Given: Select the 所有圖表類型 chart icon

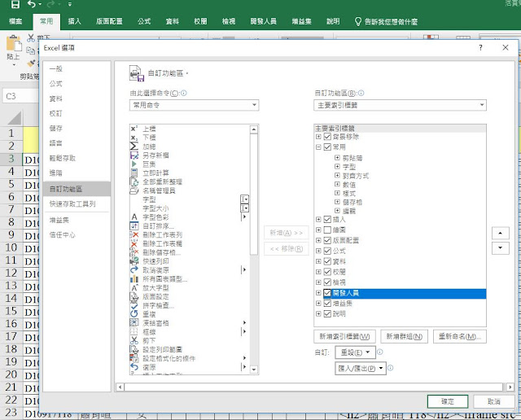Looking at the screenshot, I should [134, 279].
